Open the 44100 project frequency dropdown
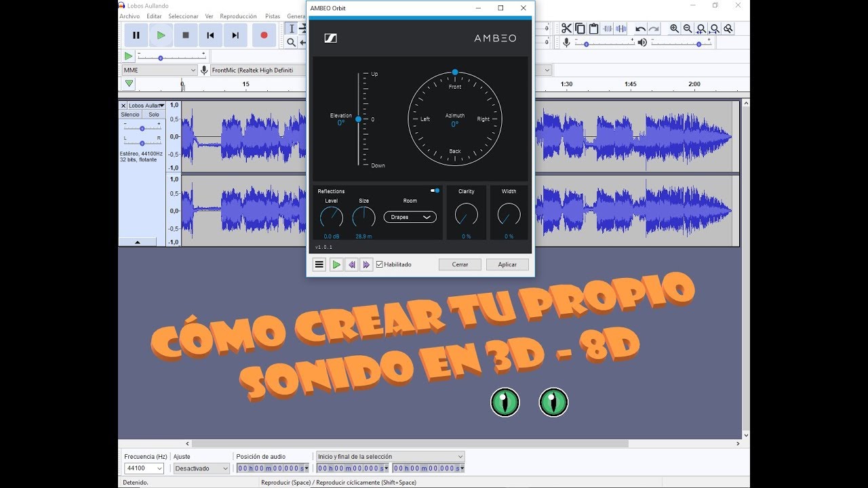This screenshot has height=488, width=868. click(x=144, y=468)
